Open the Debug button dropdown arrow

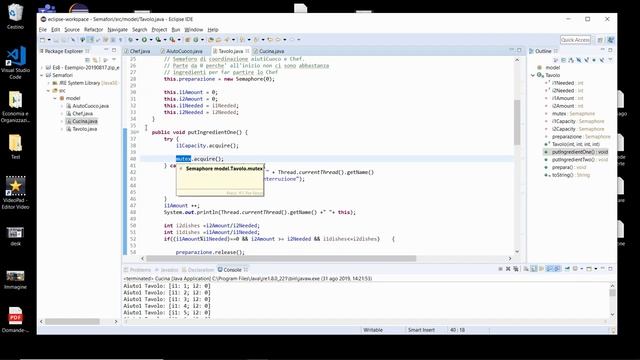137,40
